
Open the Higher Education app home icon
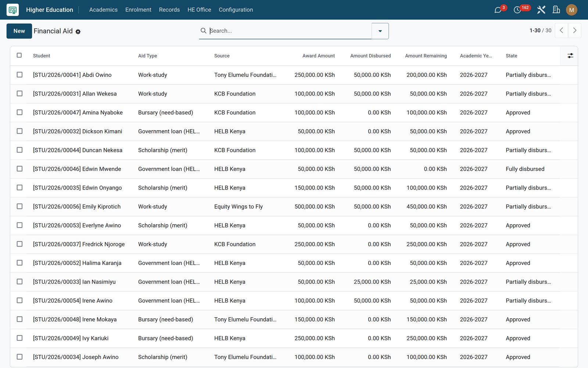point(12,10)
